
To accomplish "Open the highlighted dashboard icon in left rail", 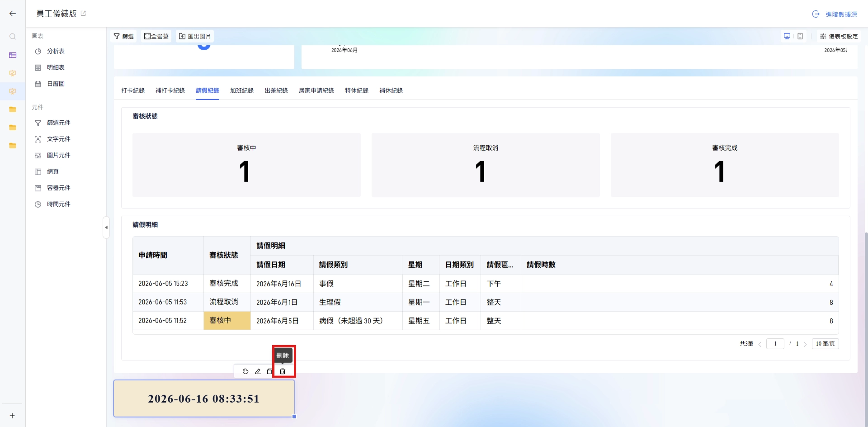I will (x=13, y=91).
